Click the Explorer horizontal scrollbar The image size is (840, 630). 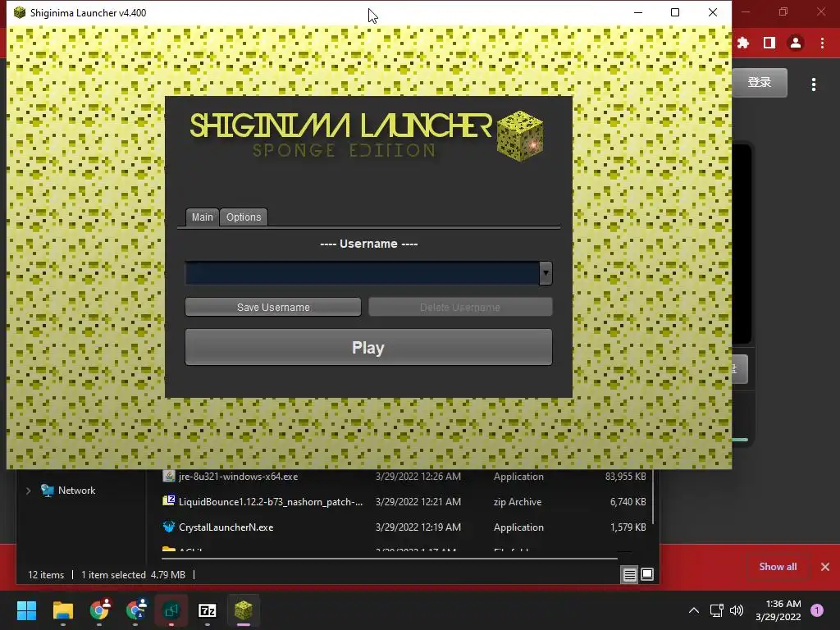390,559
